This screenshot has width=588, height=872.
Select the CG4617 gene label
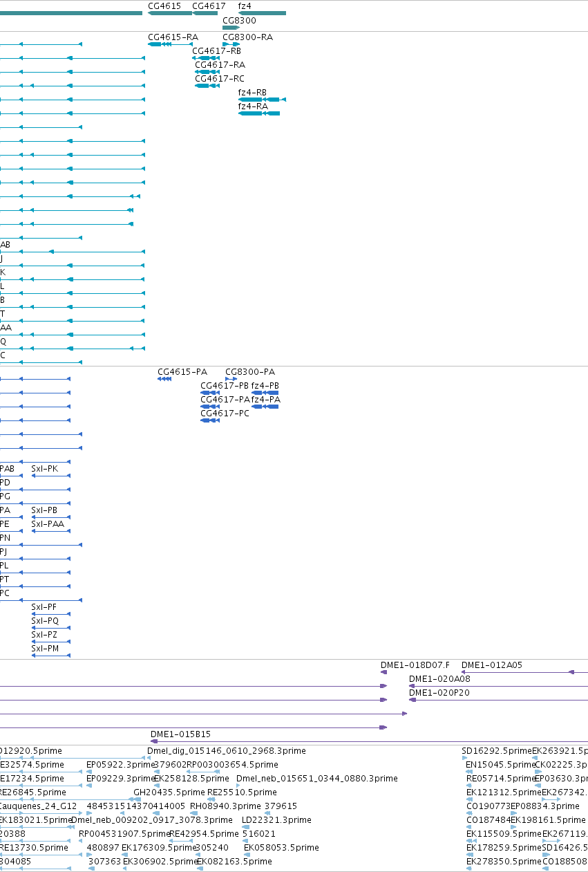[x=209, y=6]
